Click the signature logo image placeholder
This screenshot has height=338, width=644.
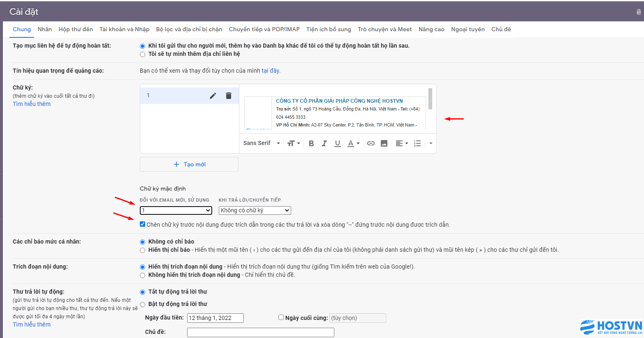(x=258, y=113)
